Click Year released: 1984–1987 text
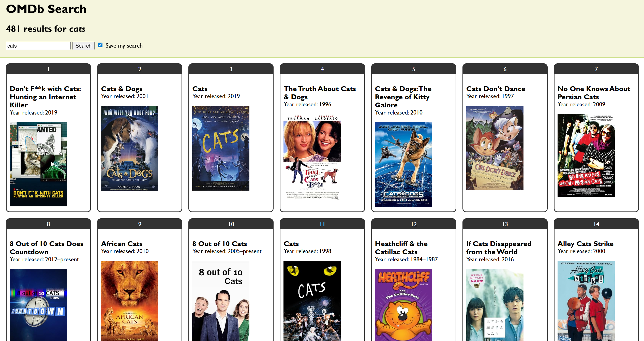Viewport: 644px width, 341px height. 406,260
